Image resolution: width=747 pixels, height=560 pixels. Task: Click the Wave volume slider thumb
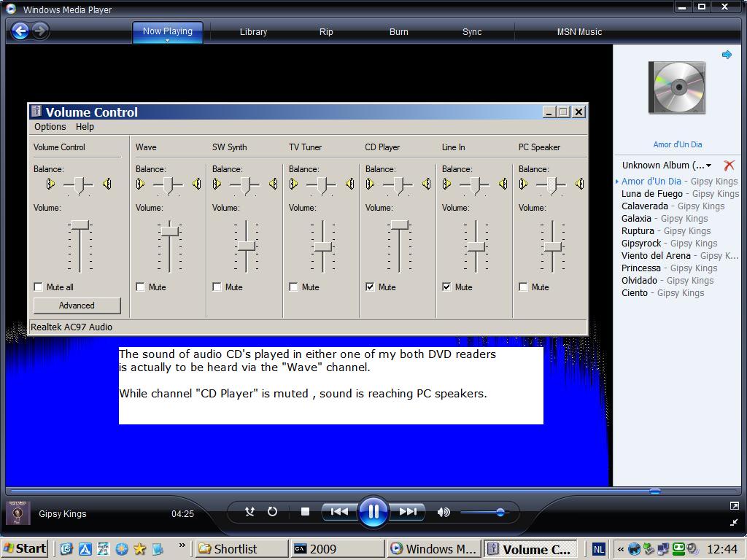pyautogui.click(x=169, y=231)
